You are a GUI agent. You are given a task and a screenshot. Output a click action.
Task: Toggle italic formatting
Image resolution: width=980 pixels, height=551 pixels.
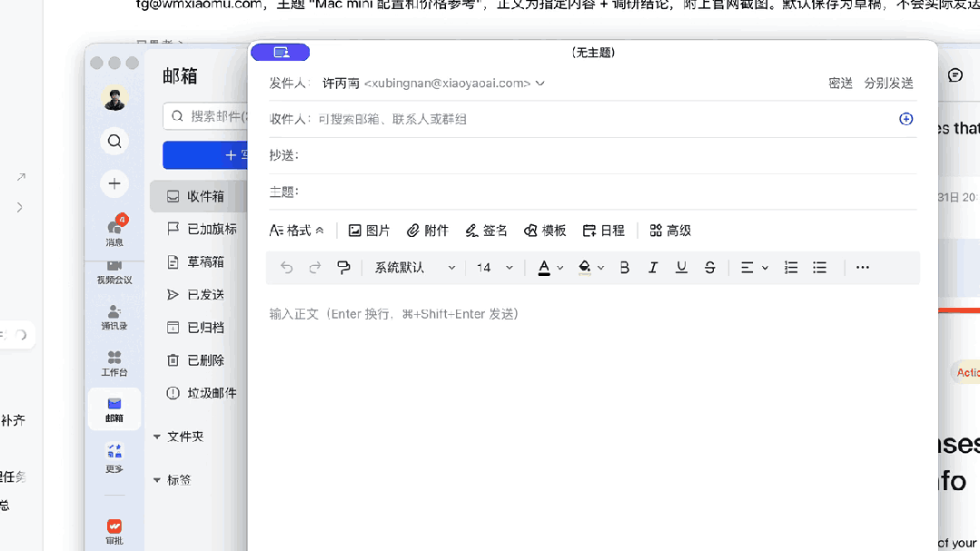652,268
